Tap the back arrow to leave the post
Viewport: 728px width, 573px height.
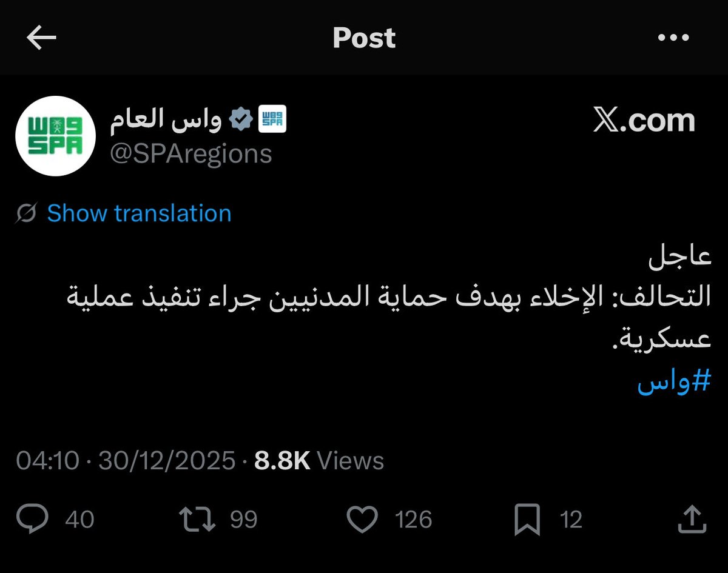pyautogui.click(x=41, y=38)
